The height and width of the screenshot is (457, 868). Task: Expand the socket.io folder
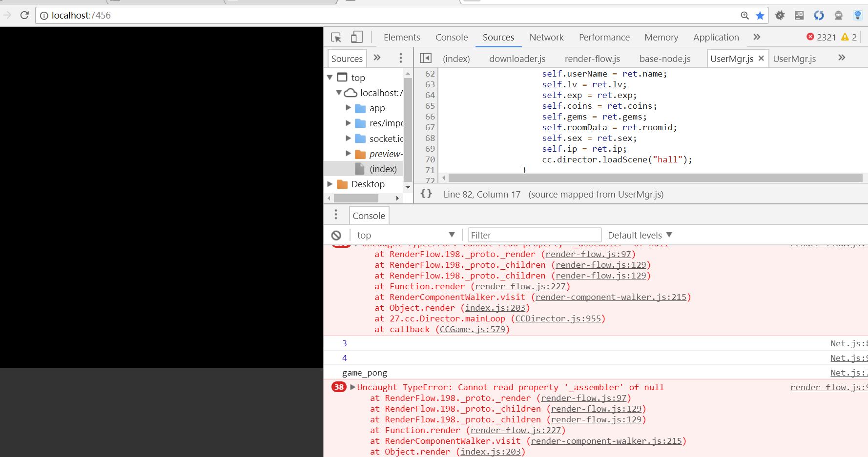[x=348, y=138]
